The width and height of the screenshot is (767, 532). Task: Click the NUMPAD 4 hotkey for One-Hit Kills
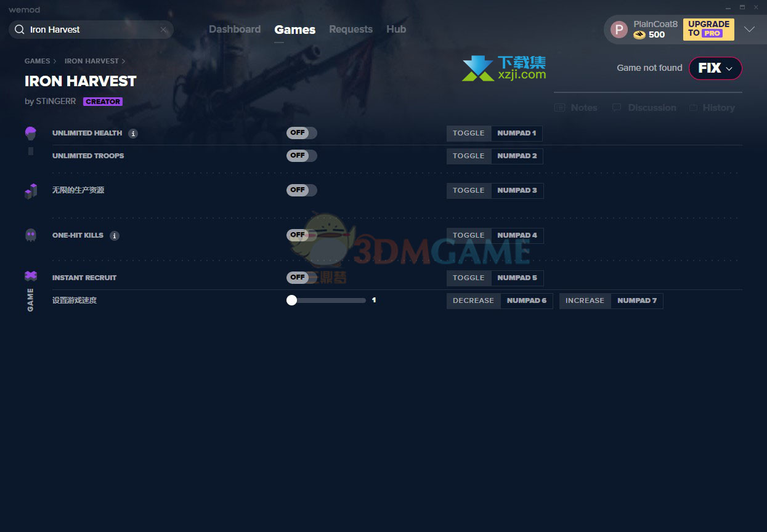(517, 235)
